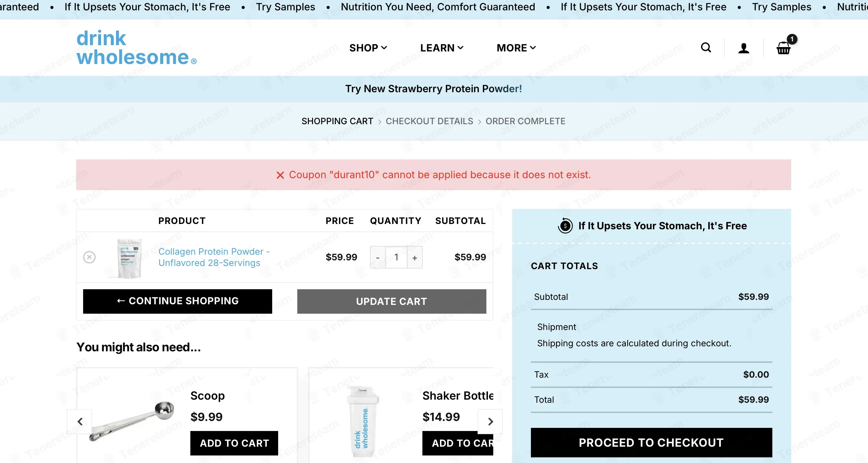Viewport: 868px width, 463px height.
Task: Open the Collagen Protein Powder product link
Action: pos(214,257)
